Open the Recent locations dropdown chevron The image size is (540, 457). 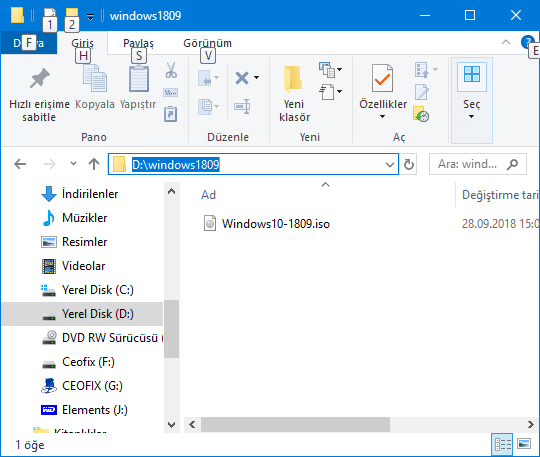73,164
